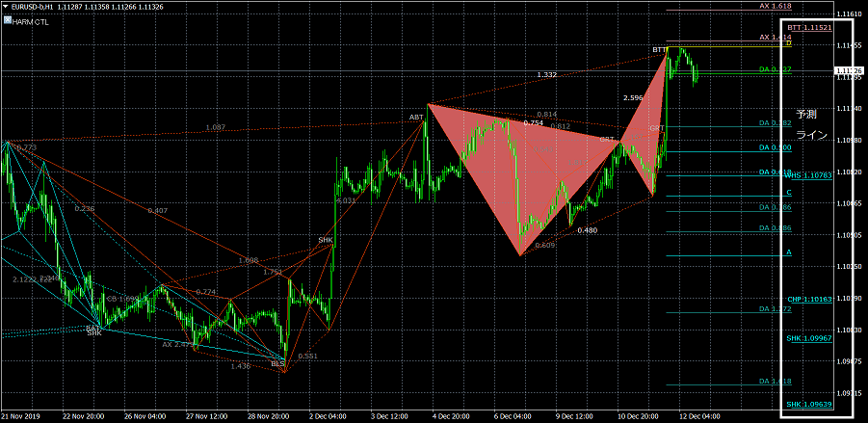Click the 21 Nov 2019 time axis label
Image resolution: width=868 pixels, height=423 pixels.
coord(19,415)
